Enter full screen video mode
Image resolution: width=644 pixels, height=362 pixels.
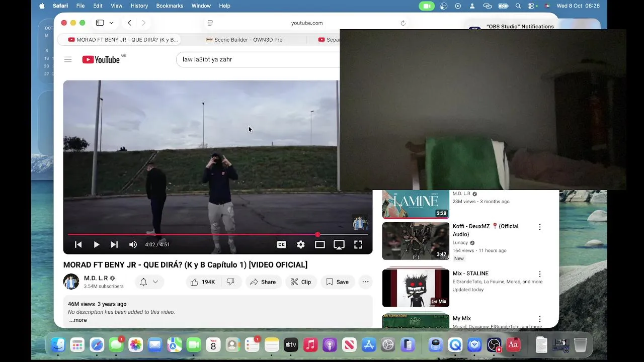358,244
